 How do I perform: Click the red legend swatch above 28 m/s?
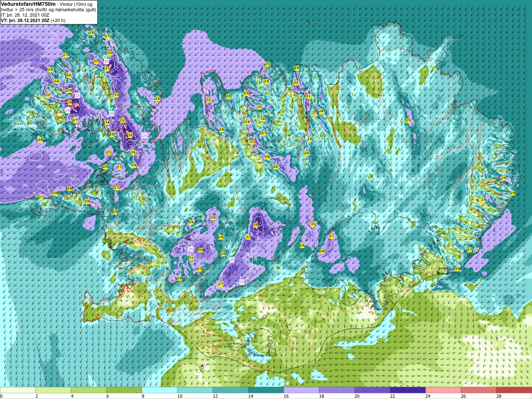[x=514, y=390]
